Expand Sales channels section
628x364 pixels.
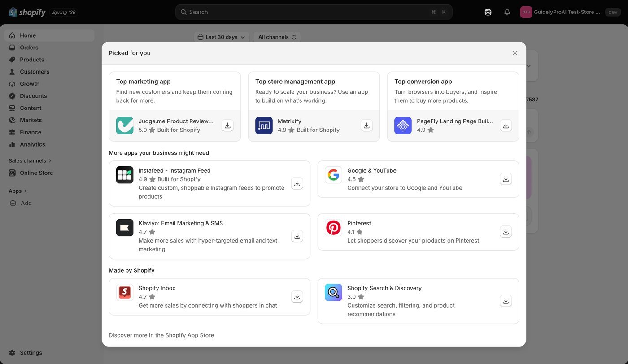(x=31, y=161)
